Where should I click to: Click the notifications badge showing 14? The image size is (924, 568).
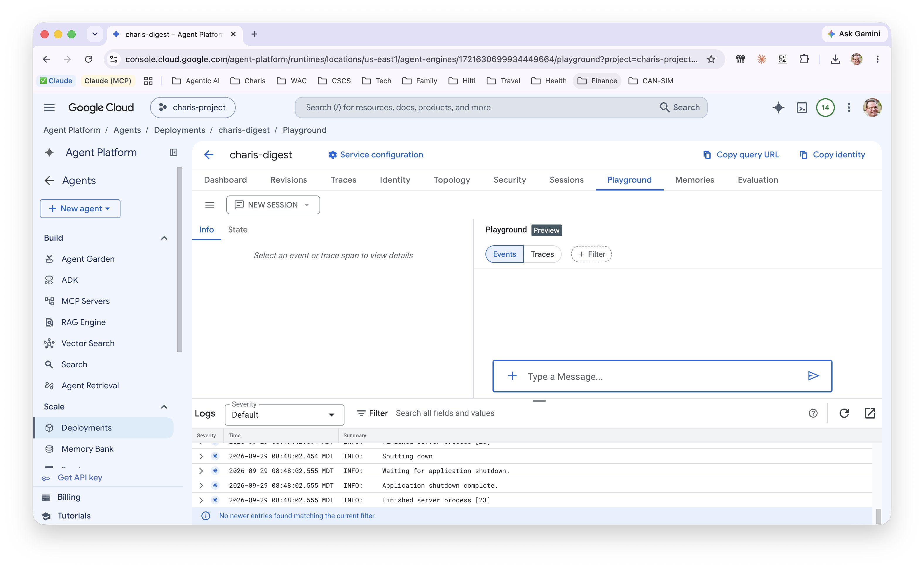pyautogui.click(x=825, y=108)
